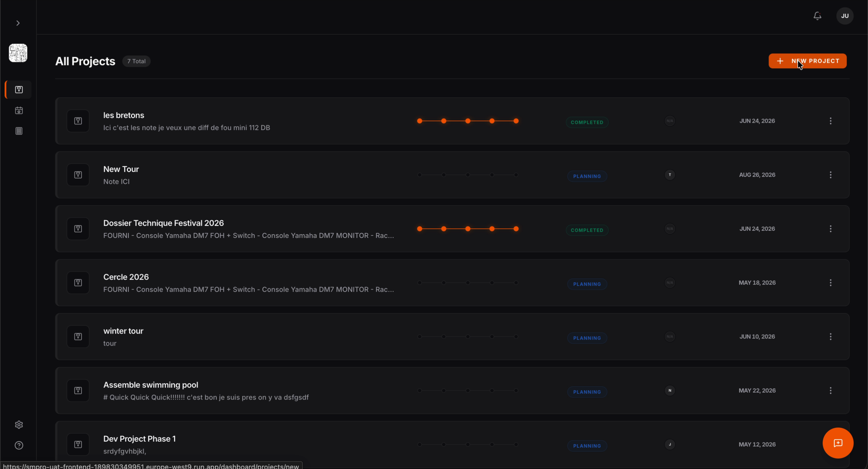Open the orange chat feedback button
Viewport: 868px width, 469px height.
click(838, 443)
